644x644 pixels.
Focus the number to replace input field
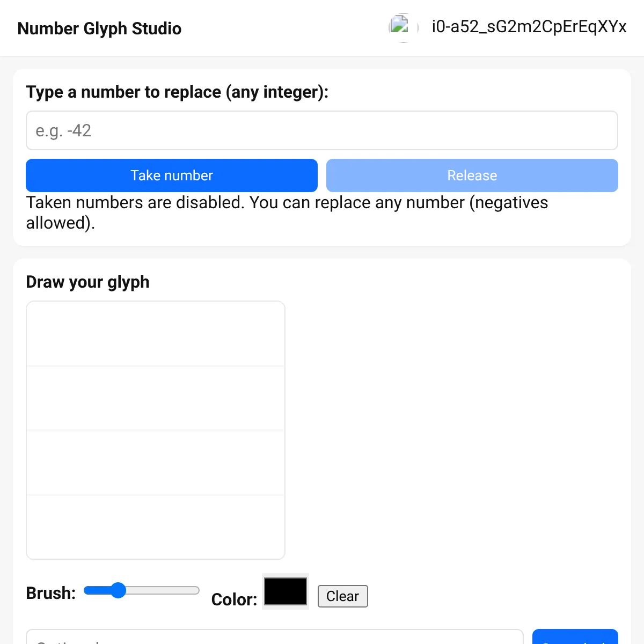click(322, 130)
